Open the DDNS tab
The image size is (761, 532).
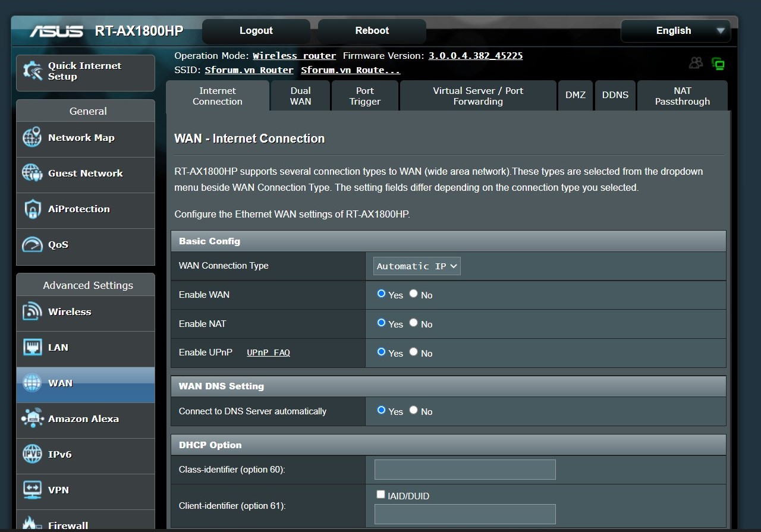coord(615,96)
